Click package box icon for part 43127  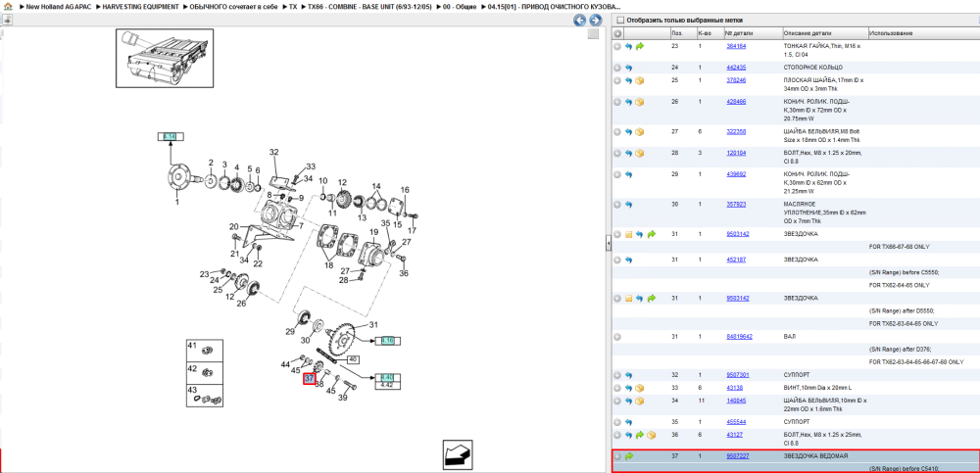pos(651,435)
